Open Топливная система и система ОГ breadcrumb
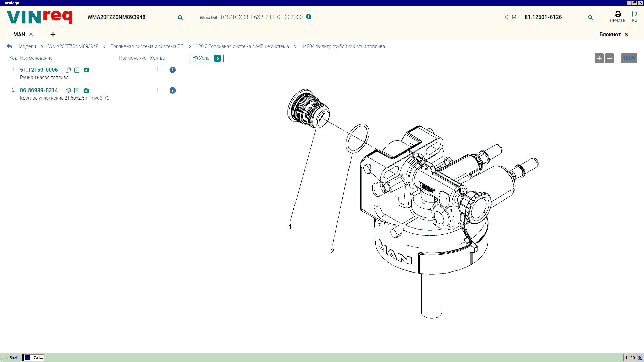Image resolution: width=644 pixels, height=362 pixels. coord(147,46)
